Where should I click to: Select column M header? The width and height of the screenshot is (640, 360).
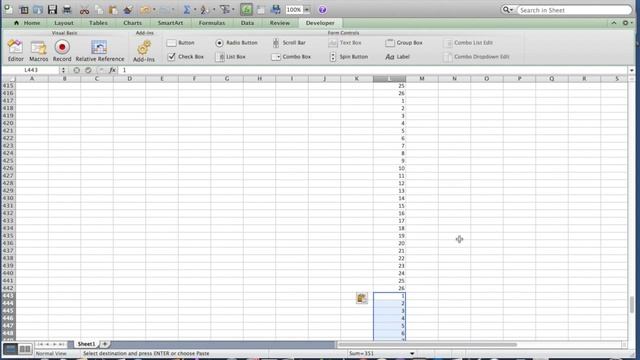(x=422, y=78)
